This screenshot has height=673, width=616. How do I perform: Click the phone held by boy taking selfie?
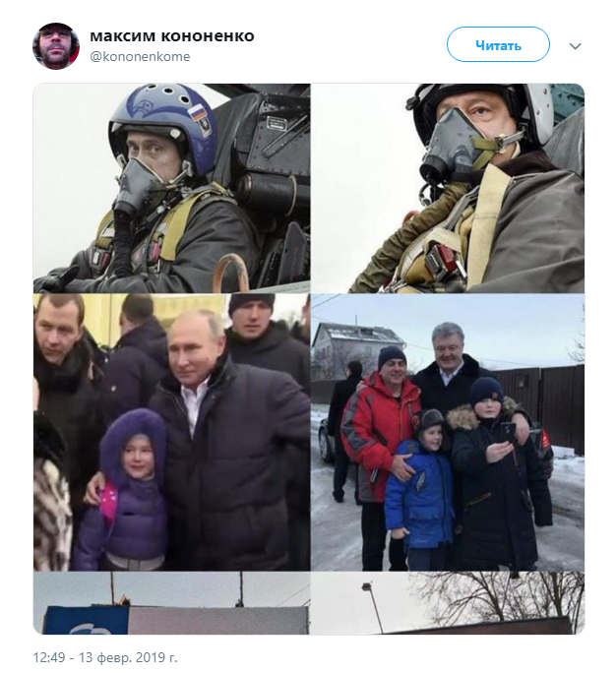click(x=508, y=433)
